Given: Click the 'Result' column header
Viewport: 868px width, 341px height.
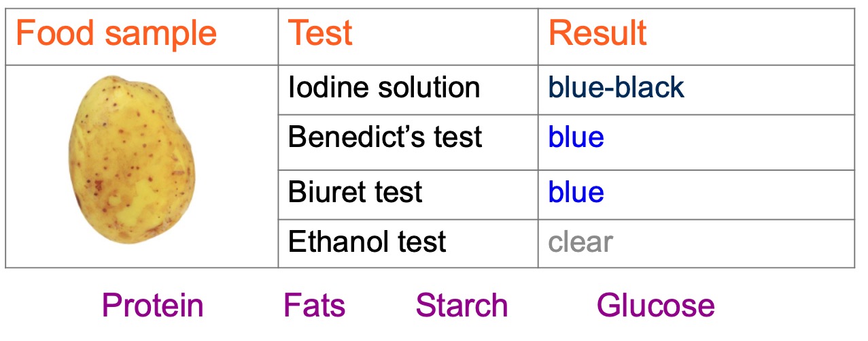Looking at the screenshot, I should click(597, 33).
